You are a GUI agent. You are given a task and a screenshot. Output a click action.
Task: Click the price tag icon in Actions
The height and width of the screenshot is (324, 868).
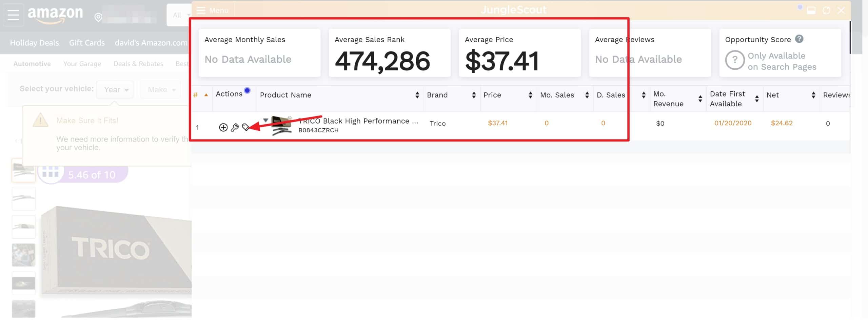246,127
